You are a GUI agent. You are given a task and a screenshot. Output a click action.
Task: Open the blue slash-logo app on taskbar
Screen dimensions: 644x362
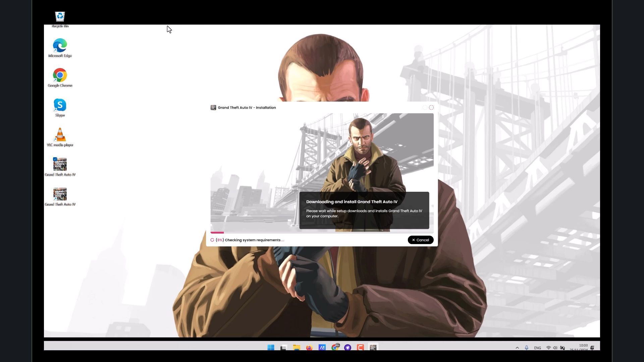pos(322,347)
